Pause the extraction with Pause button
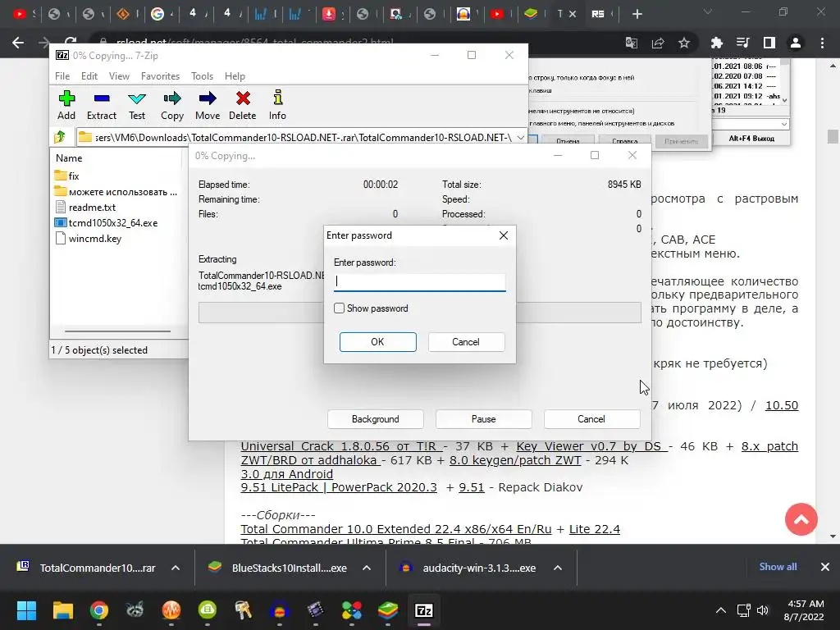The height and width of the screenshot is (630, 840). [484, 419]
